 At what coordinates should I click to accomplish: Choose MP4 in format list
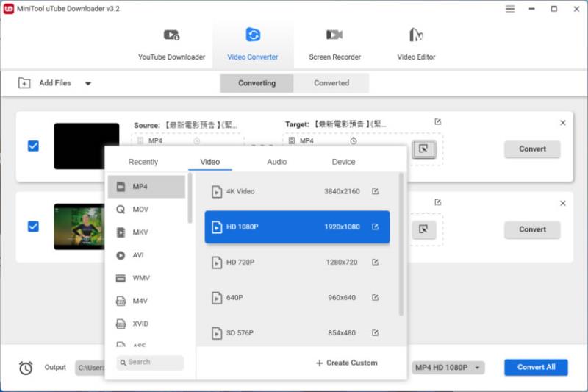[x=146, y=186]
